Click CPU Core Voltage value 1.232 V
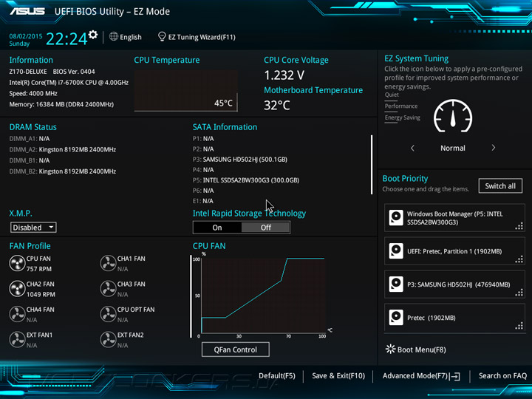Screen dimensions: 532x399 (x=284, y=75)
